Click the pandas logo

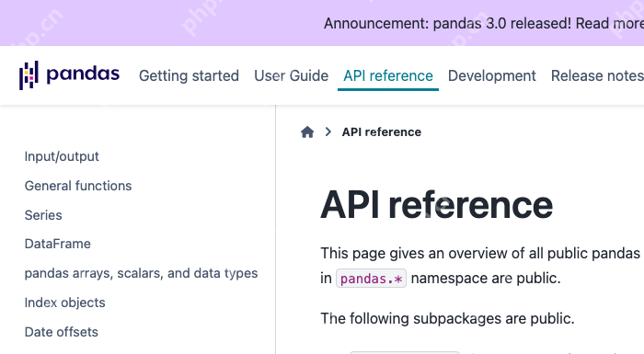pyautogui.click(x=69, y=75)
